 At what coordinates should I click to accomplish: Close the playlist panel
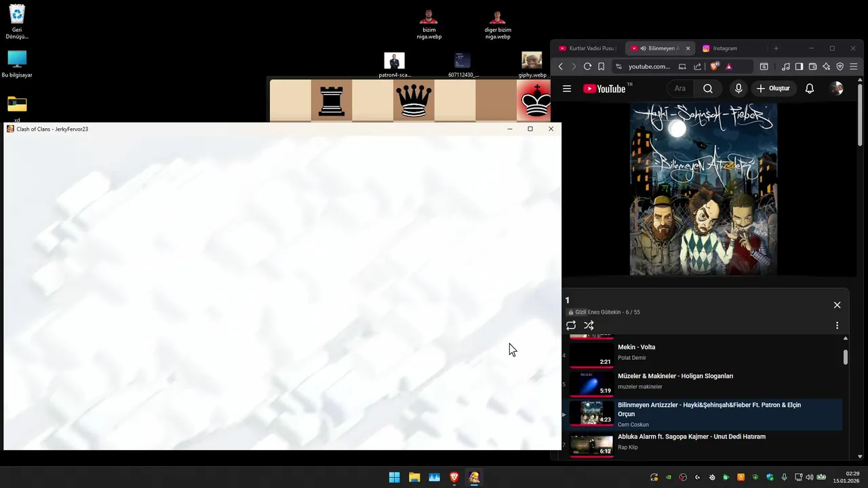point(837,305)
